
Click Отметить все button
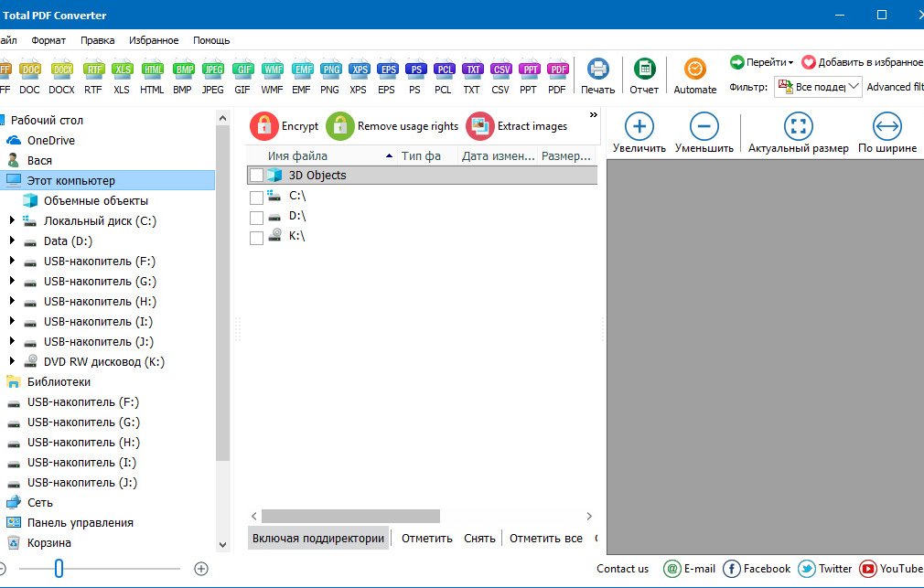pyautogui.click(x=545, y=538)
